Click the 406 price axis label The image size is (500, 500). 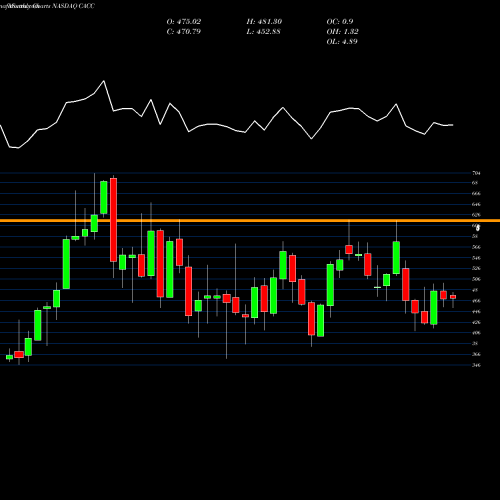point(476,333)
